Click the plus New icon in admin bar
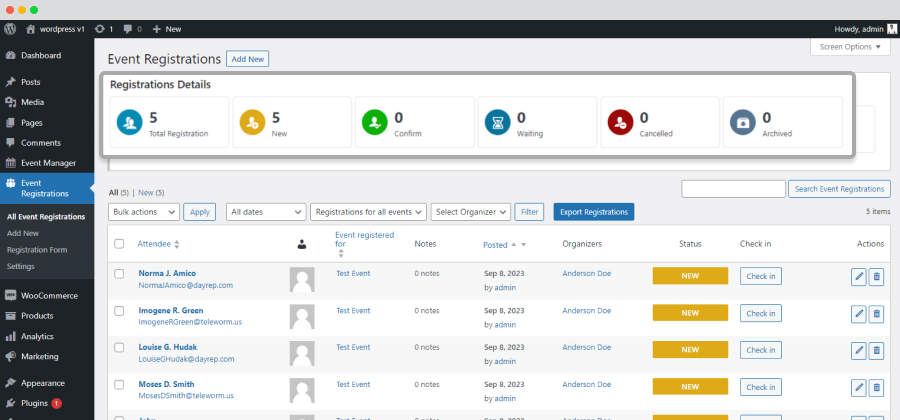Screen dimensions: 900x420 [x=157, y=29]
